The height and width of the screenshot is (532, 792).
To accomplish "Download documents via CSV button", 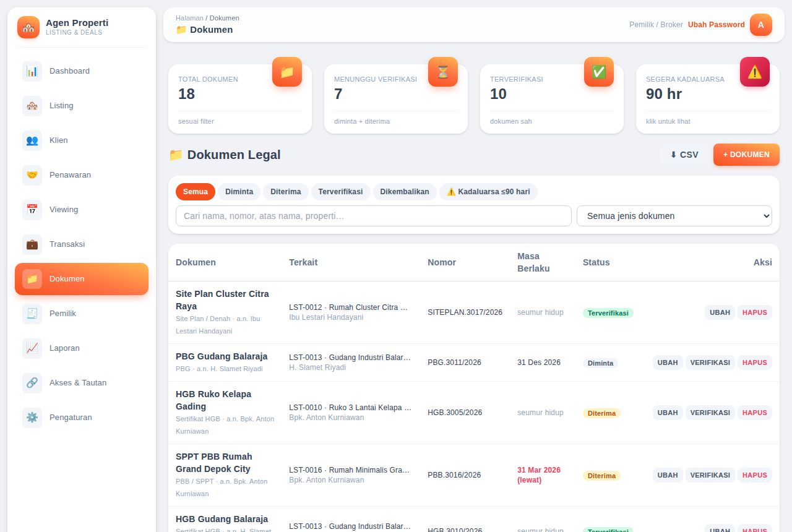I will tap(684, 155).
